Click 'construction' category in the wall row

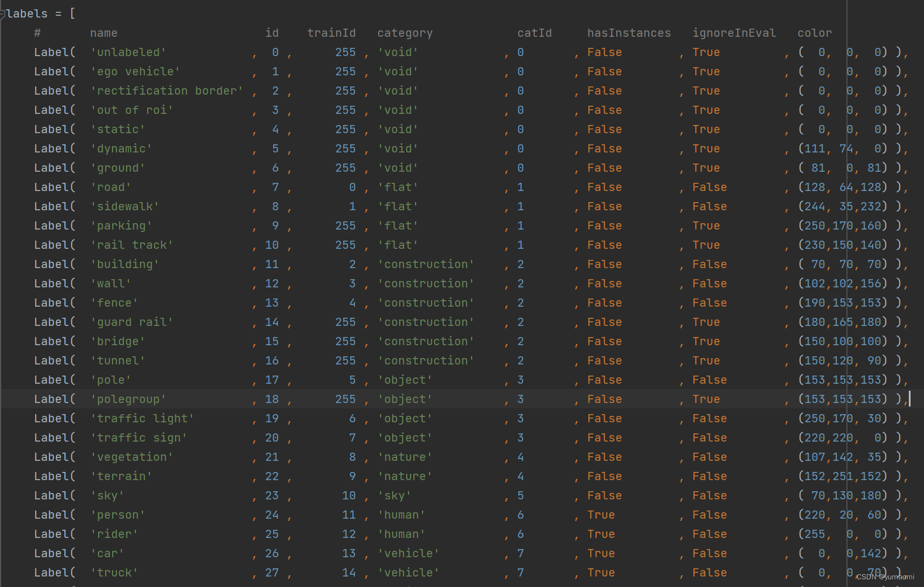[x=426, y=284]
